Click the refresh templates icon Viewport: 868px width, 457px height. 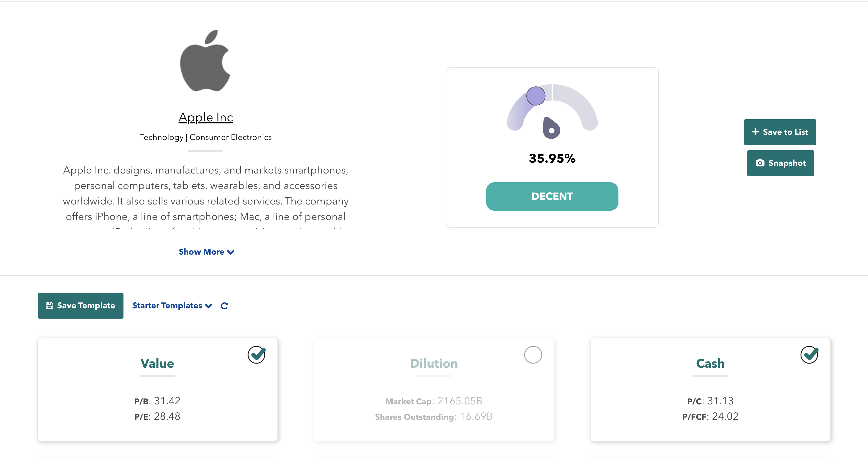pyautogui.click(x=224, y=306)
